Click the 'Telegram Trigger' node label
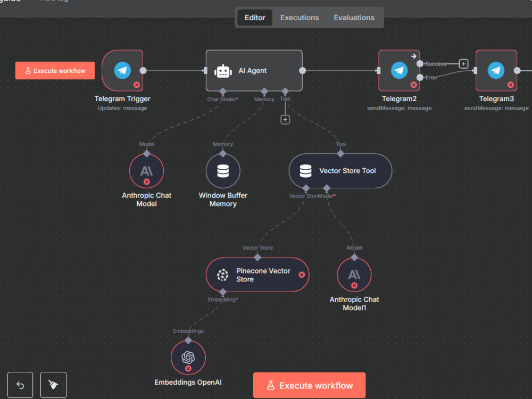 122,99
